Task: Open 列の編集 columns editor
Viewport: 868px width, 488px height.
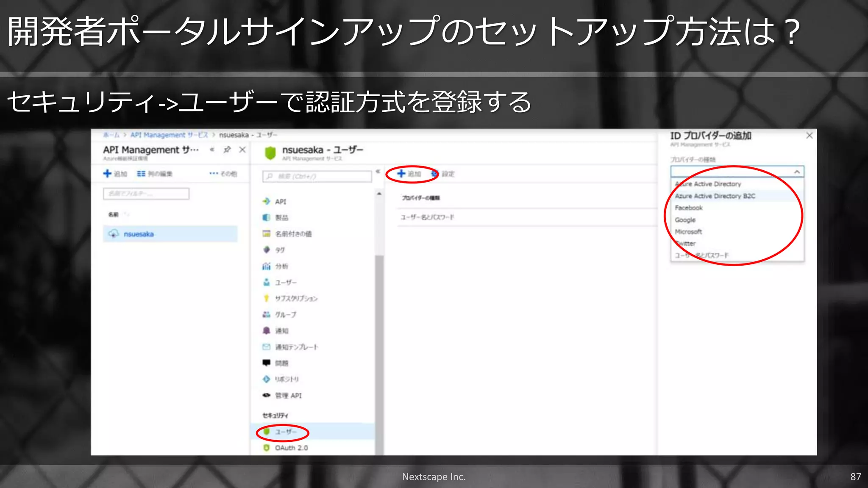Action: click(155, 174)
